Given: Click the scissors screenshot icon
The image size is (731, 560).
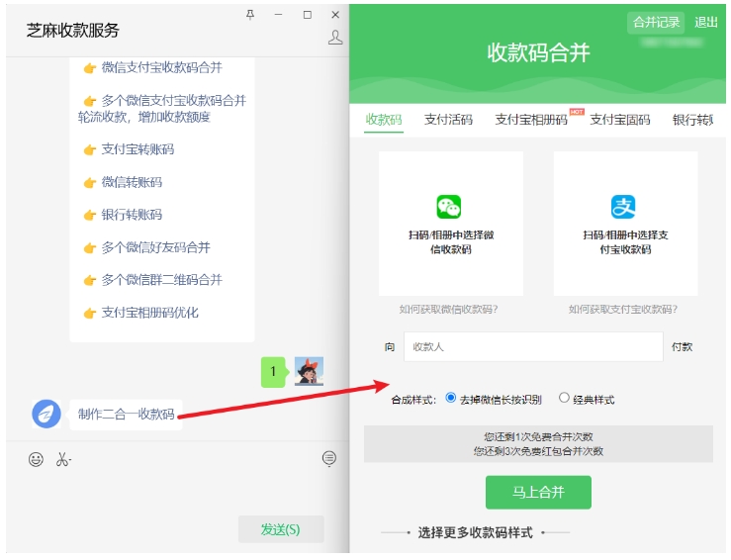Looking at the screenshot, I should [63, 459].
